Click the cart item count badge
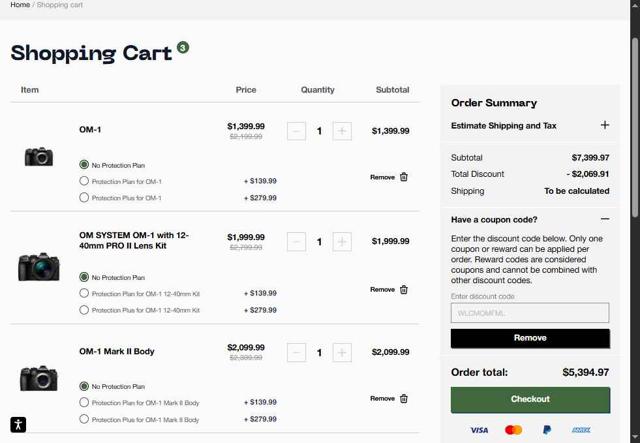The image size is (640, 443). point(183,47)
